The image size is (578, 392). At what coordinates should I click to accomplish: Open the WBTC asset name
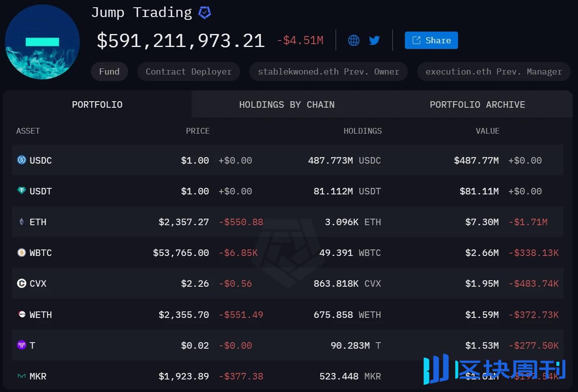[x=41, y=253]
